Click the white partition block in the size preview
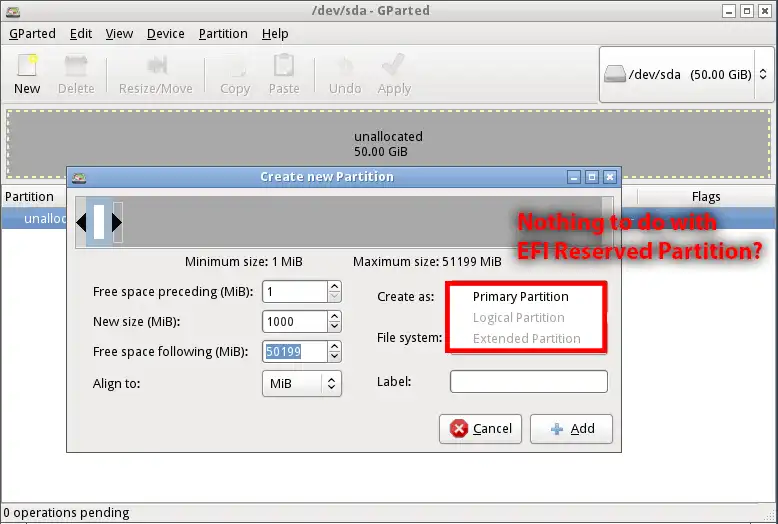The image size is (778, 524). 99,222
